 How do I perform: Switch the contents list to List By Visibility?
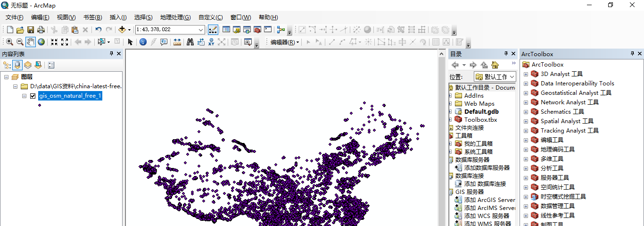pos(28,65)
